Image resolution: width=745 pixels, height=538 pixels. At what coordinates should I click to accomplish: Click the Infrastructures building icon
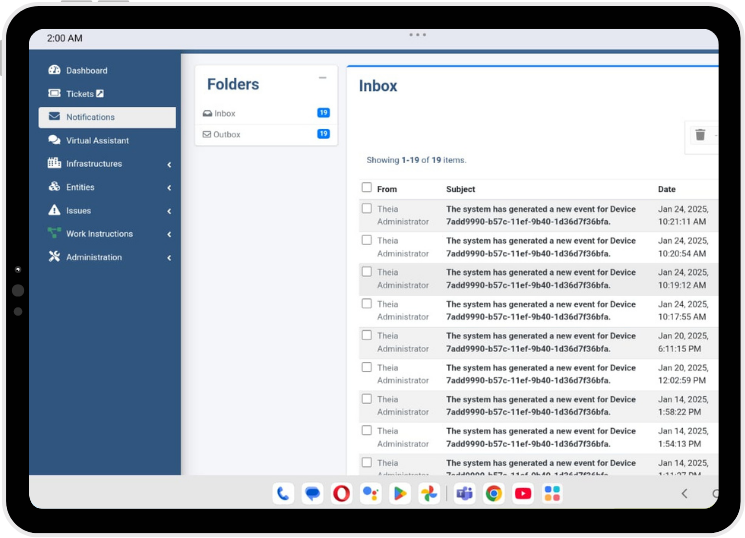tap(54, 163)
